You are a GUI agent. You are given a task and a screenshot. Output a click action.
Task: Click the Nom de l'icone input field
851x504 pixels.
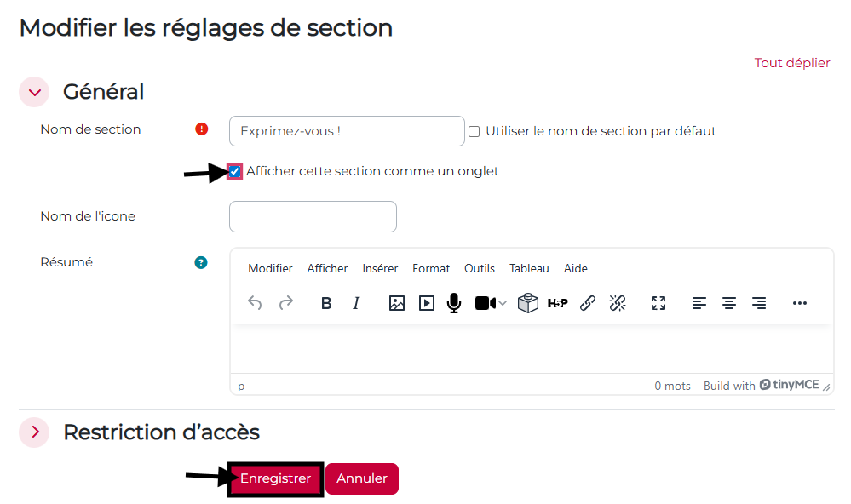[313, 216]
